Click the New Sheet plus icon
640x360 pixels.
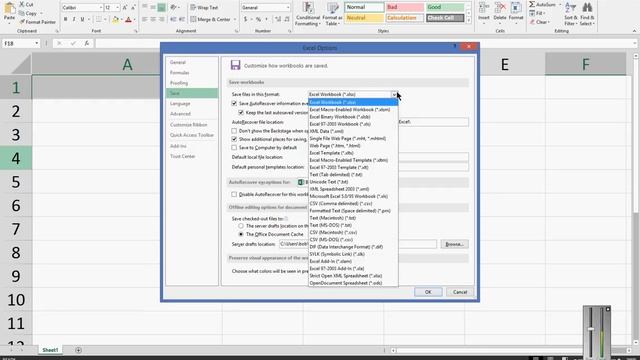78,350
